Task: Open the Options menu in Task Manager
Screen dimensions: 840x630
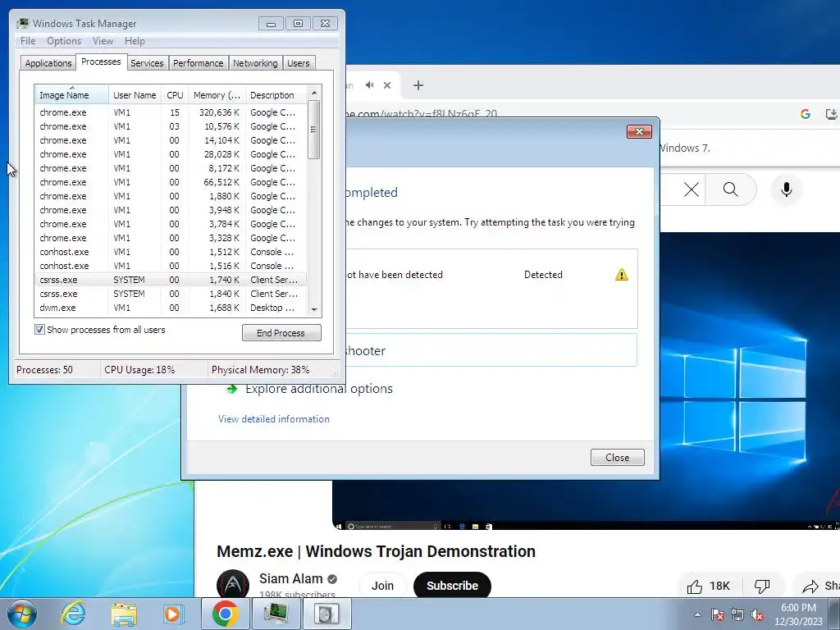Action: coord(64,41)
